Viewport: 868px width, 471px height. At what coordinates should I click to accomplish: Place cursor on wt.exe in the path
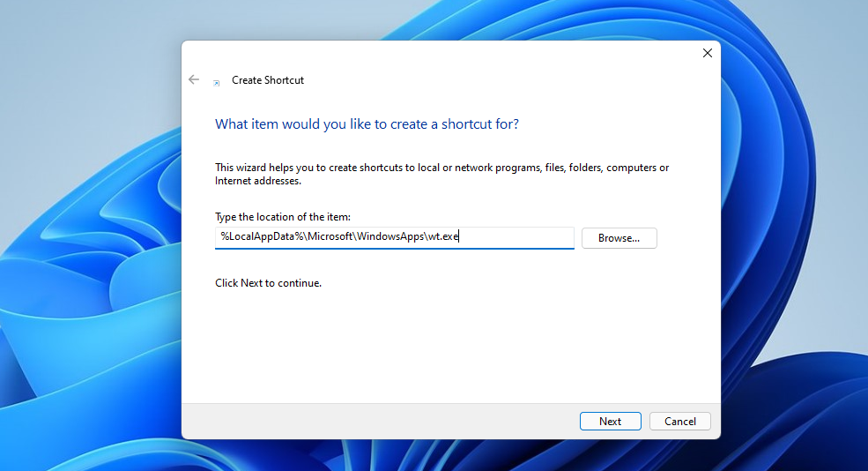tap(443, 236)
